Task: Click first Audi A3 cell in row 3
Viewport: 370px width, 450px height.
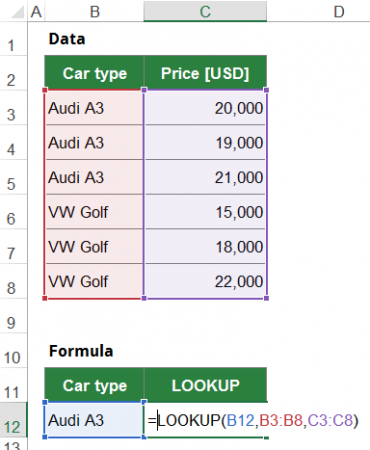Action: click(94, 108)
